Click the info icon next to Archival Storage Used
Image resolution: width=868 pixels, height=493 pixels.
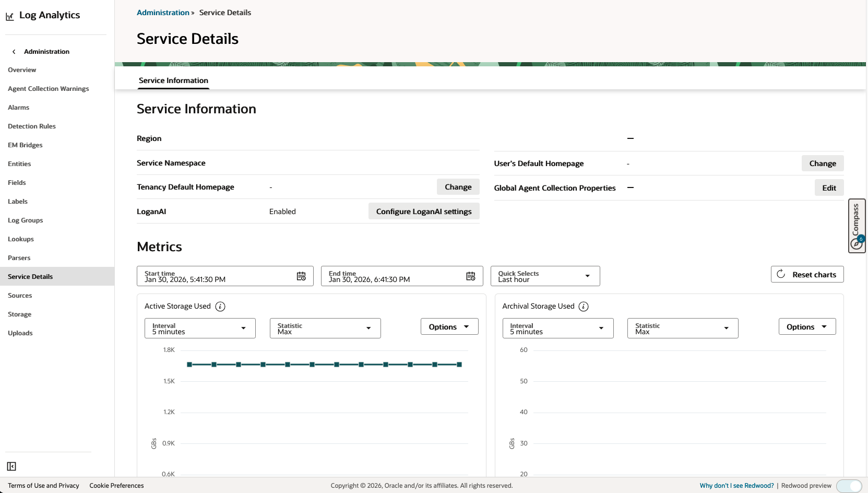(584, 306)
